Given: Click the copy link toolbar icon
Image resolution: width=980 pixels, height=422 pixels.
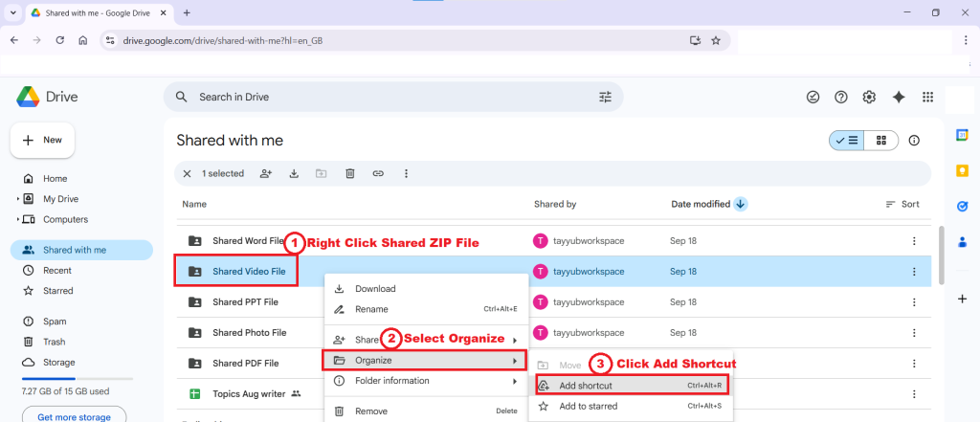Looking at the screenshot, I should click(378, 173).
